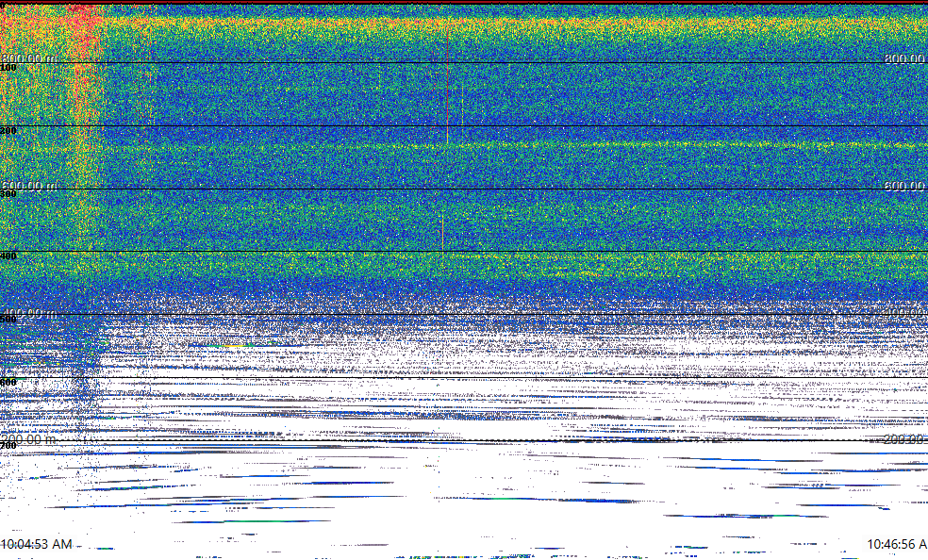Click the '700' depth grid label

8,445
